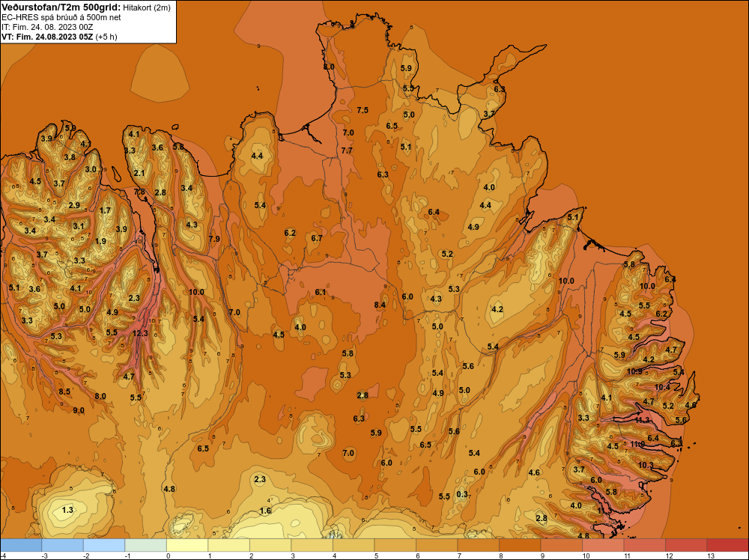The height and width of the screenshot is (560, 749).
Task: Click the legend swatch between -4 and -3
Action: pyautogui.click(x=21, y=545)
